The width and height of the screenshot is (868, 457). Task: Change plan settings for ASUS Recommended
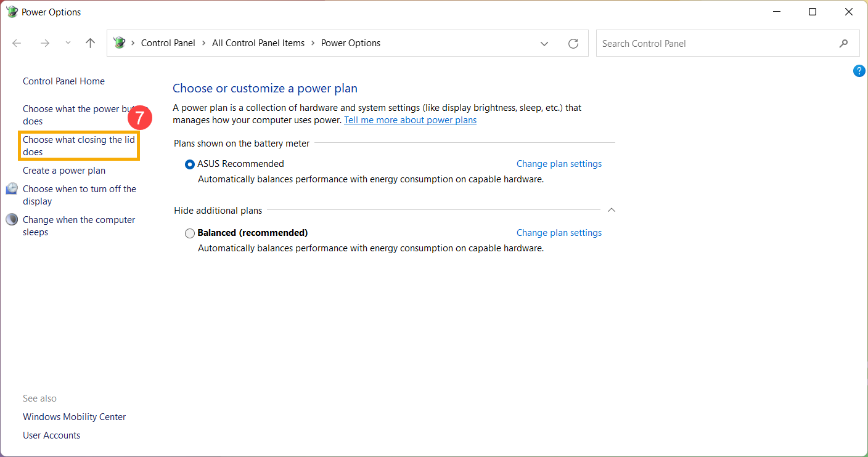tap(559, 164)
